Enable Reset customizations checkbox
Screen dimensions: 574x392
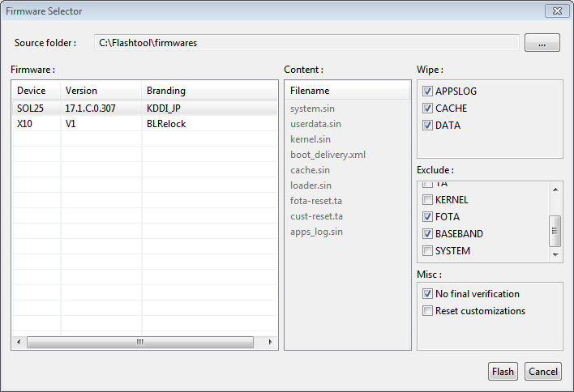pyautogui.click(x=427, y=311)
